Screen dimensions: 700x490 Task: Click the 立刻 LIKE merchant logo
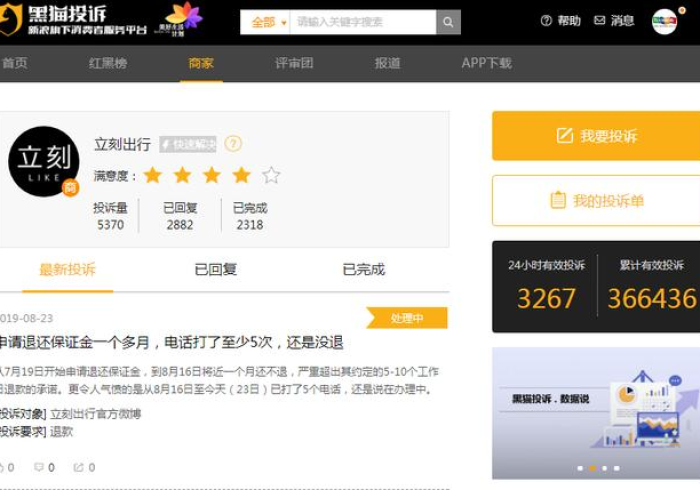(43, 161)
